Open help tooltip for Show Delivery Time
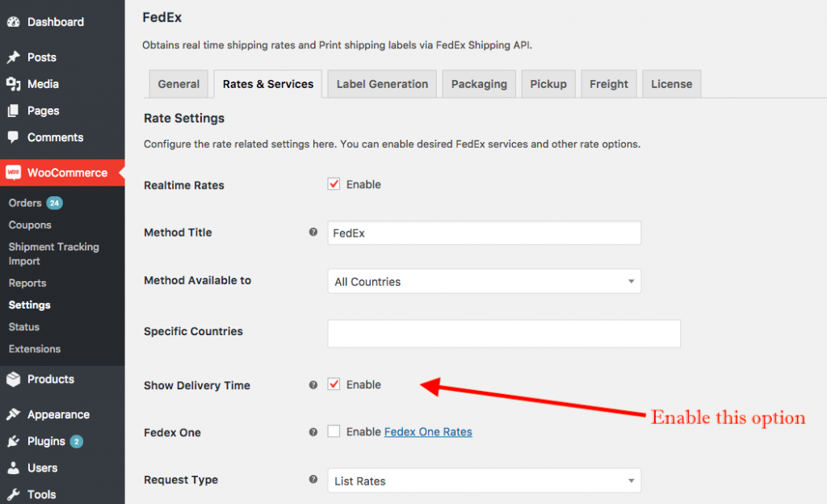The width and height of the screenshot is (827, 504). coord(313,384)
